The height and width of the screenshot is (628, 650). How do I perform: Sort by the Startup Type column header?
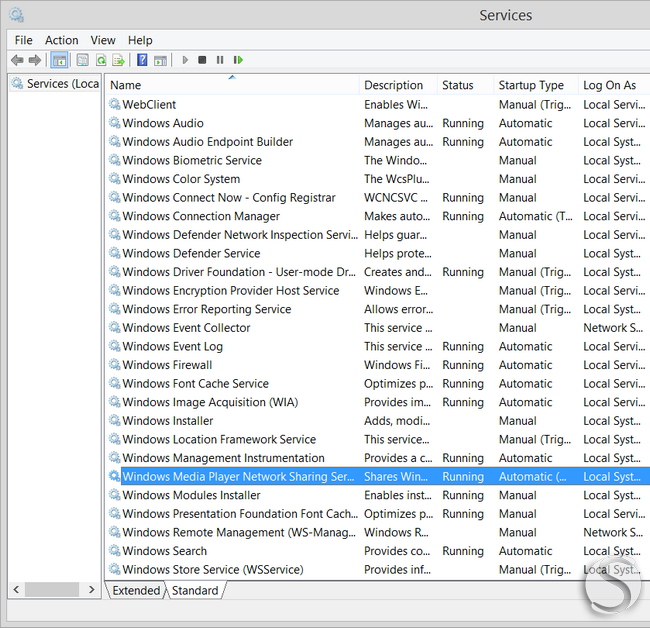(536, 85)
